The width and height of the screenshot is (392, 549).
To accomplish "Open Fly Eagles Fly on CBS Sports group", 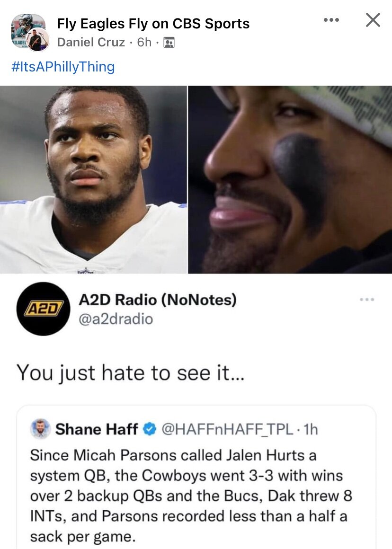I will point(153,24).
